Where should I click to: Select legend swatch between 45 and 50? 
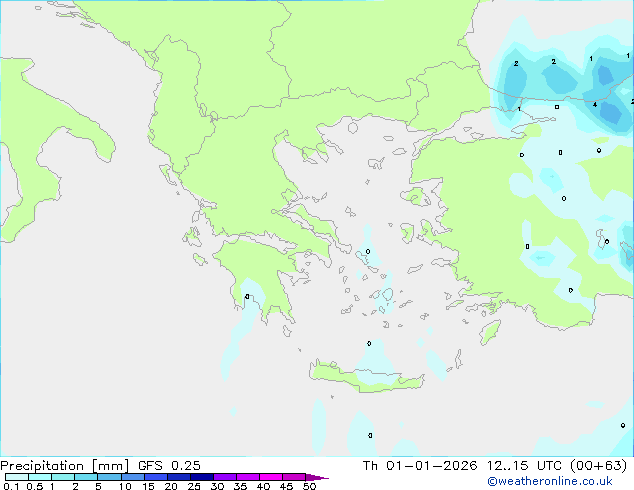pyautogui.click(x=294, y=477)
